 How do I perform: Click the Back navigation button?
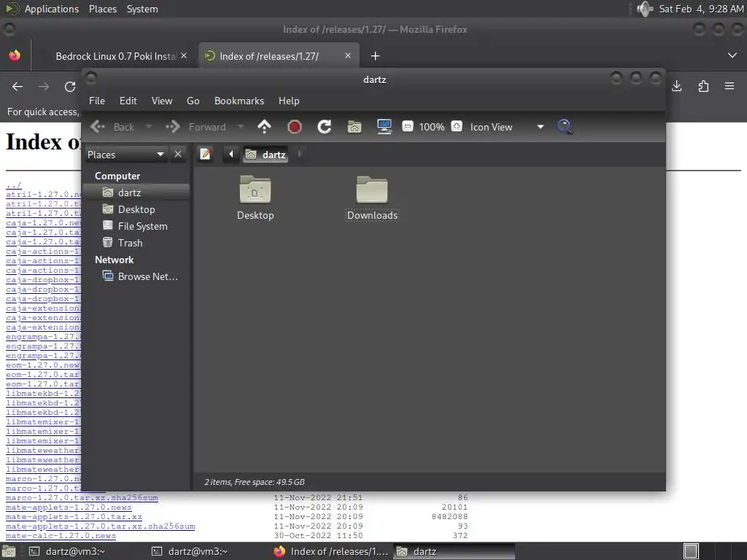(x=113, y=127)
